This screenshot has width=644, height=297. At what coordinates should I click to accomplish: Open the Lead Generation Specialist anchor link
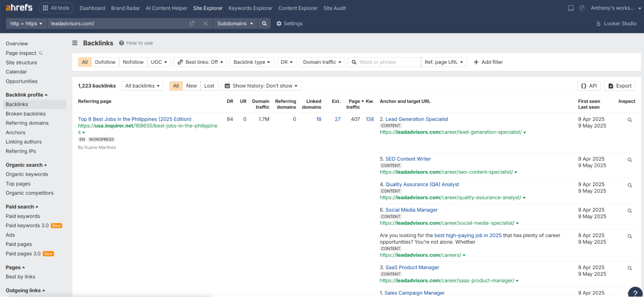point(417,119)
